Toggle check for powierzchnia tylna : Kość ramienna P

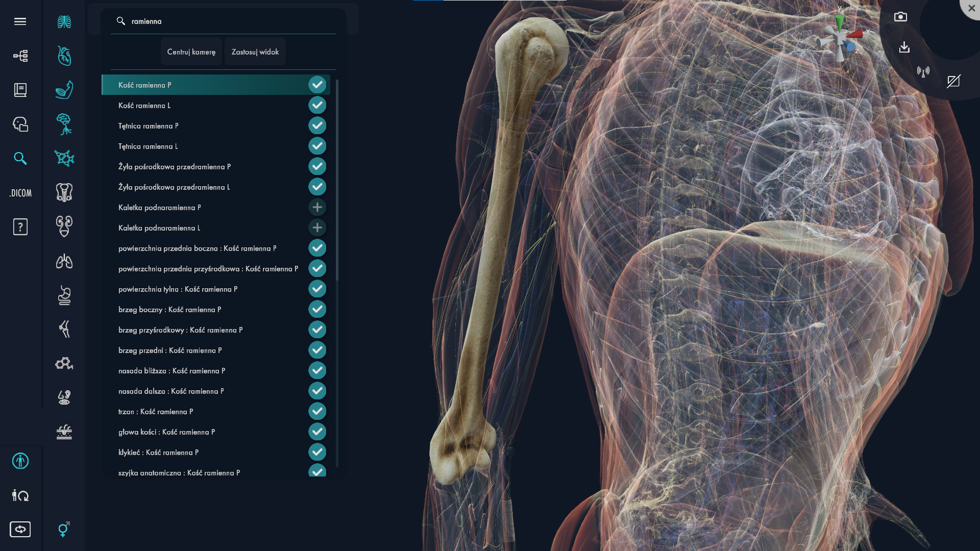pyautogui.click(x=317, y=289)
